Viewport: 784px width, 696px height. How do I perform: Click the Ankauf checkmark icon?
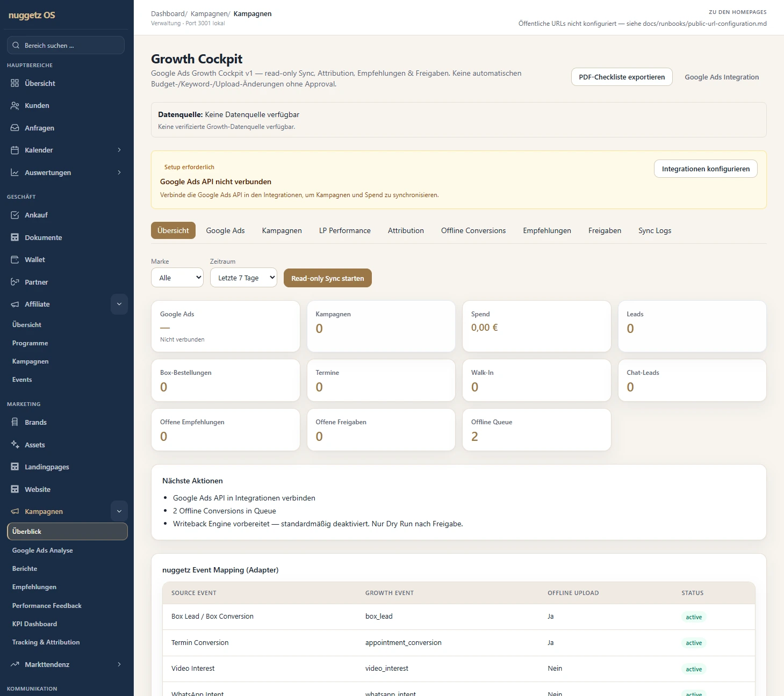click(15, 215)
